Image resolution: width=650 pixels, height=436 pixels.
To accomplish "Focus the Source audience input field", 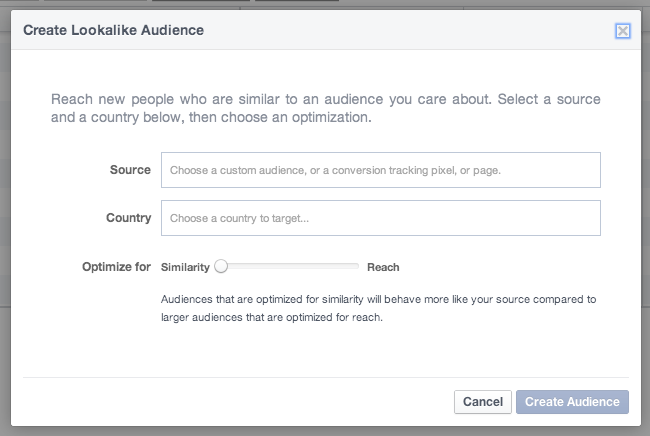I will [381, 170].
